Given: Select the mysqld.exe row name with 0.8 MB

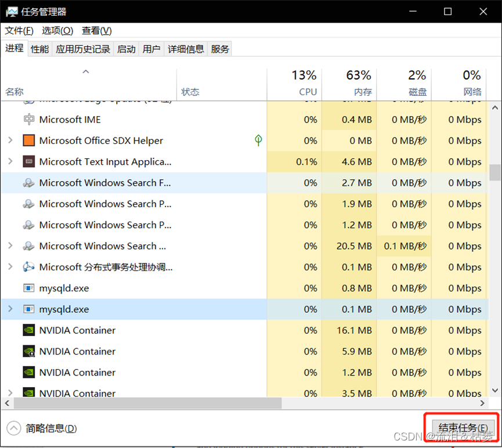Looking at the screenshot, I should pyautogui.click(x=64, y=288).
